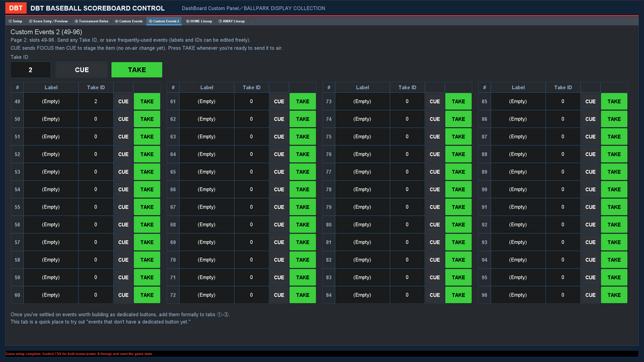Edit the Take ID field of slot 66

252,190
